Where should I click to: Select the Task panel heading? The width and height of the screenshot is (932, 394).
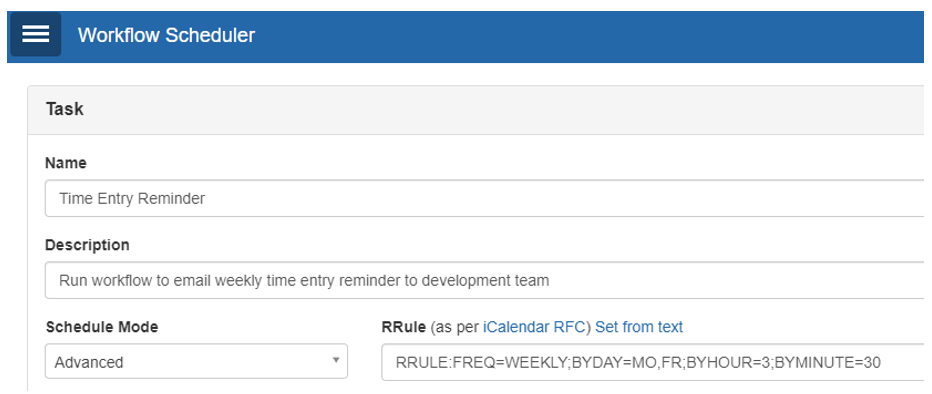click(x=65, y=109)
